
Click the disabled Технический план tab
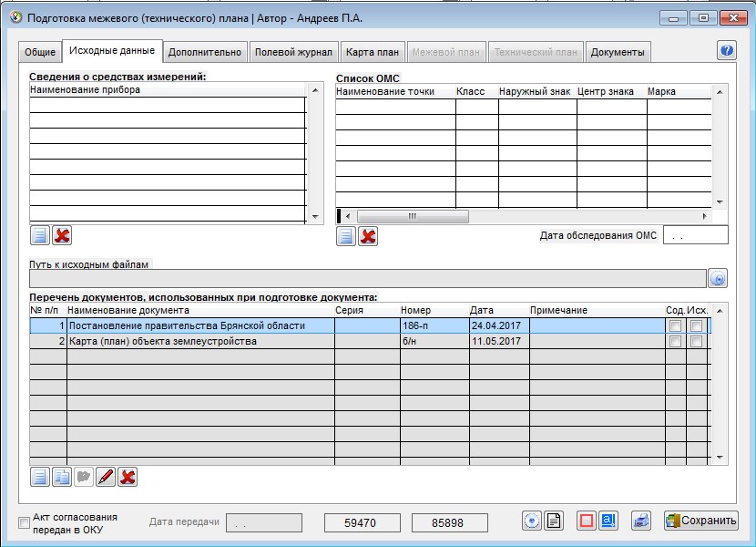click(536, 52)
